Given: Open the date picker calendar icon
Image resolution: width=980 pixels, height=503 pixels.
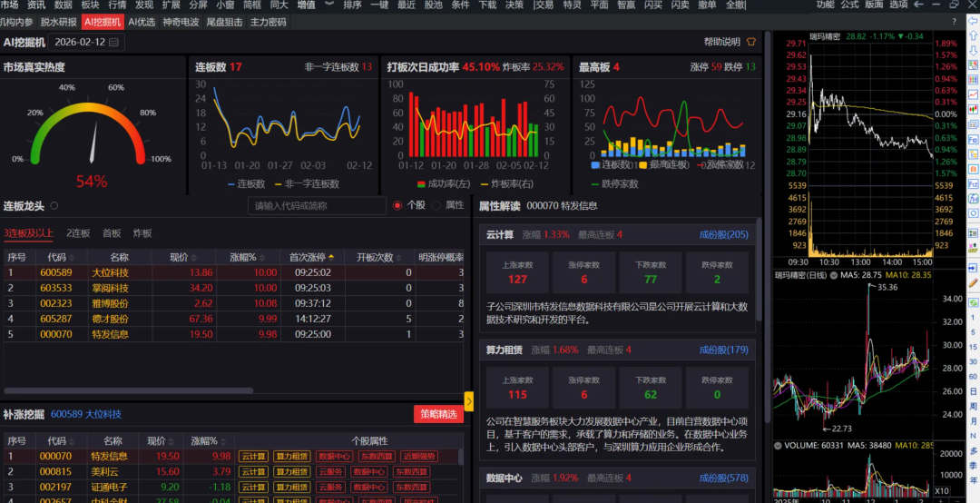Looking at the screenshot, I should (x=113, y=42).
